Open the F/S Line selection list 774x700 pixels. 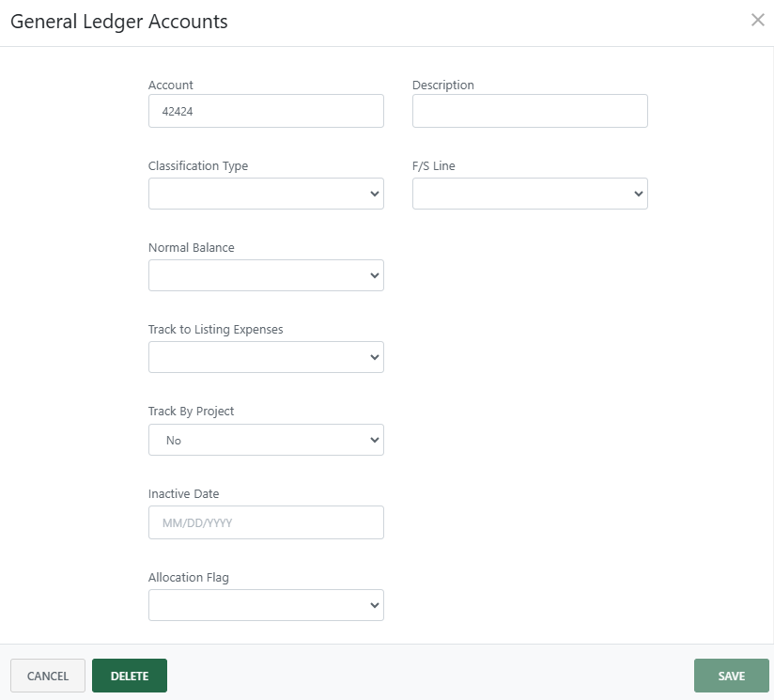coord(530,194)
